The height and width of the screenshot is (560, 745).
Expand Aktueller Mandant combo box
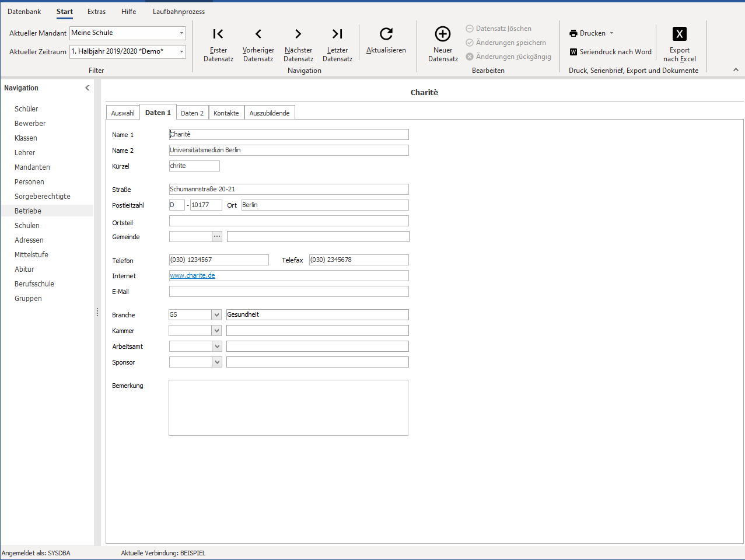(181, 33)
